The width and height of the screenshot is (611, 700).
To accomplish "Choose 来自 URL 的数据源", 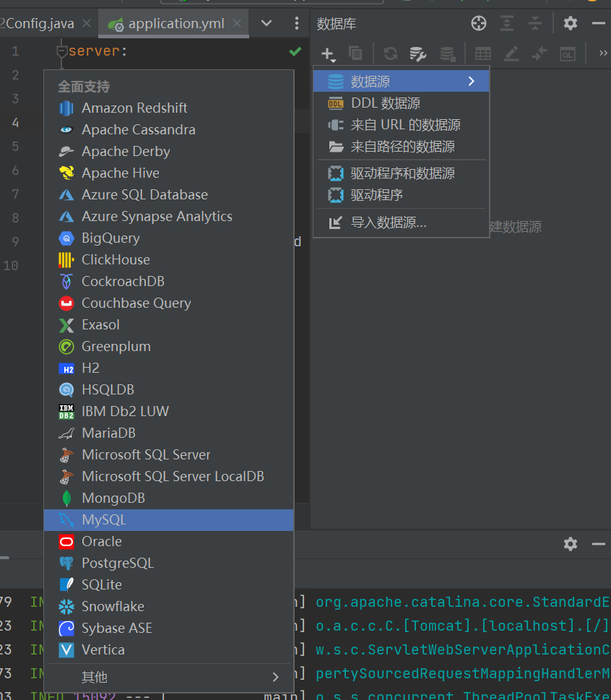I will click(x=402, y=125).
